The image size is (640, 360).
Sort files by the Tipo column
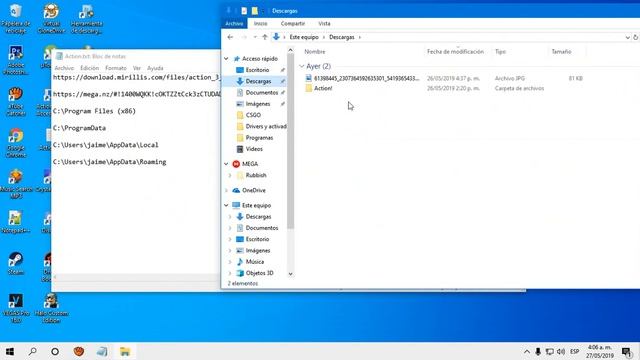(x=500, y=52)
